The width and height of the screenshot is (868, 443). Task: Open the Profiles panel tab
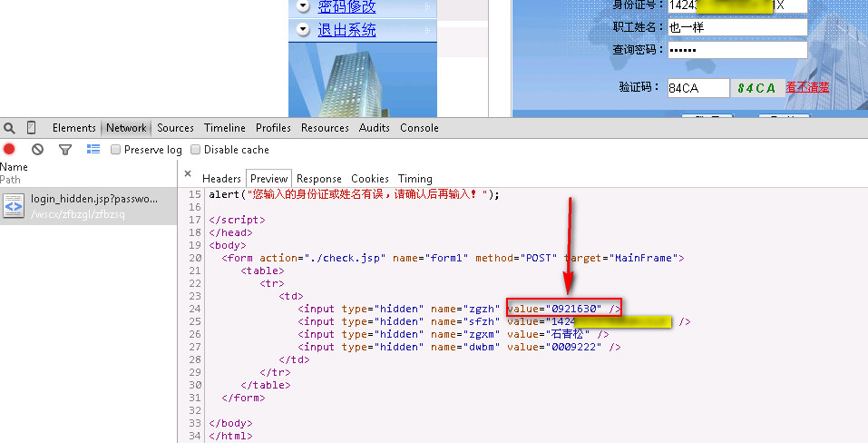point(274,128)
